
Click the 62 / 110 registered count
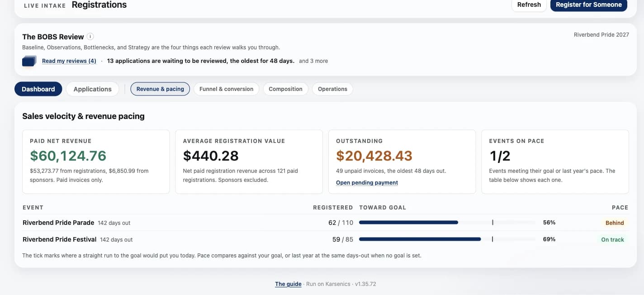pos(341,223)
